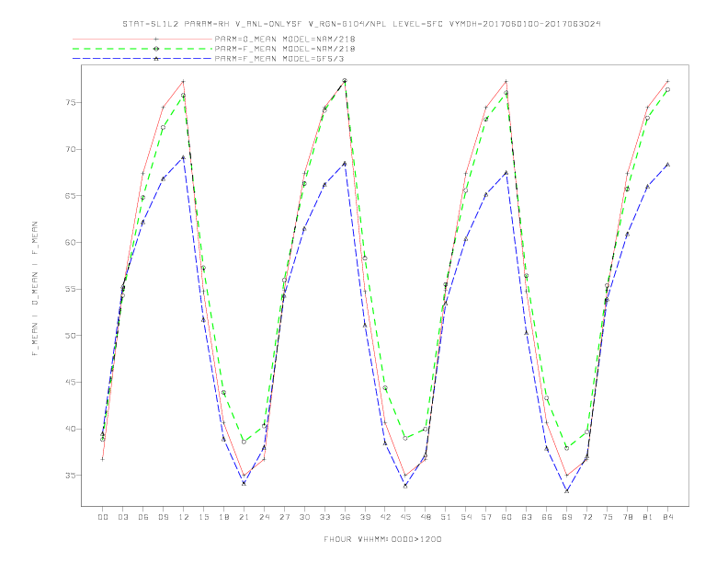The image size is (728, 563).
Task: Click x-axis tick label 21
Action: point(244,517)
